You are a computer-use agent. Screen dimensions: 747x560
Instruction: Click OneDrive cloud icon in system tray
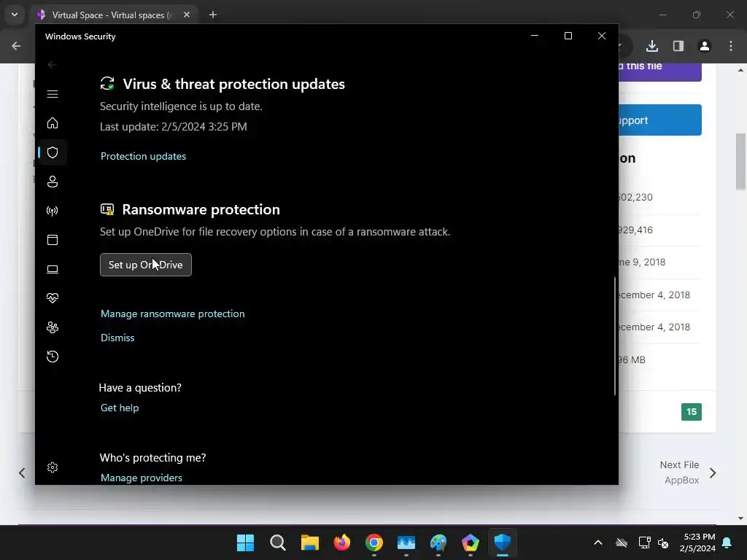point(622,542)
